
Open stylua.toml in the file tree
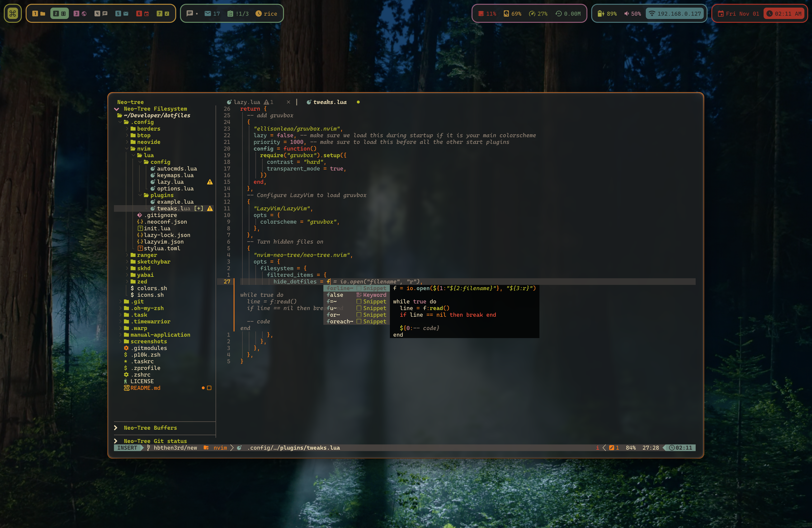159,248
